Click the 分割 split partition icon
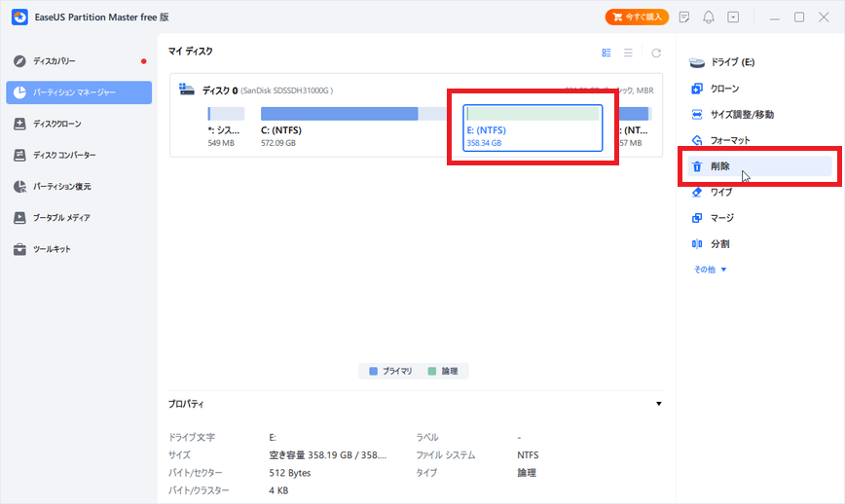Screen dimensions: 845x504 tap(696, 243)
